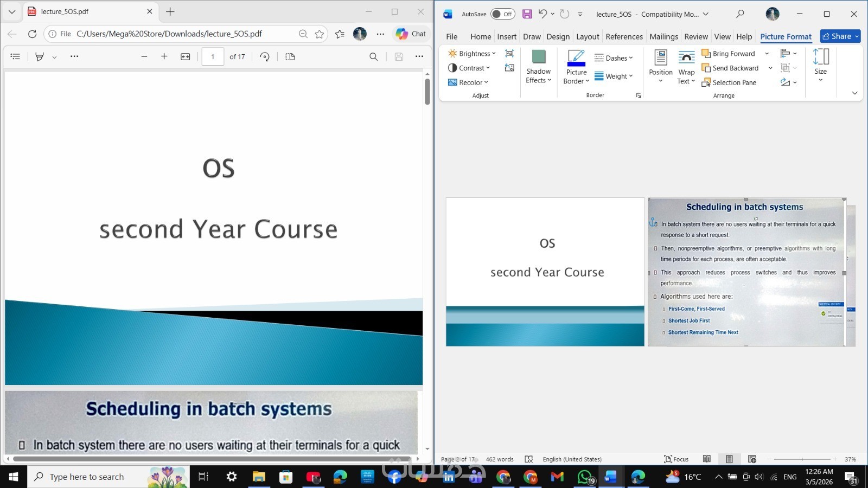Viewport: 868px width, 488px height.
Task: Open the Dashes dropdown
Action: [614, 58]
